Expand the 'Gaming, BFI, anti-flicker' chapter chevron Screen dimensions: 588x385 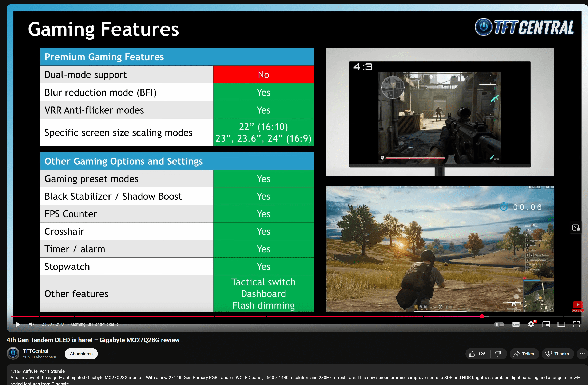pos(118,324)
